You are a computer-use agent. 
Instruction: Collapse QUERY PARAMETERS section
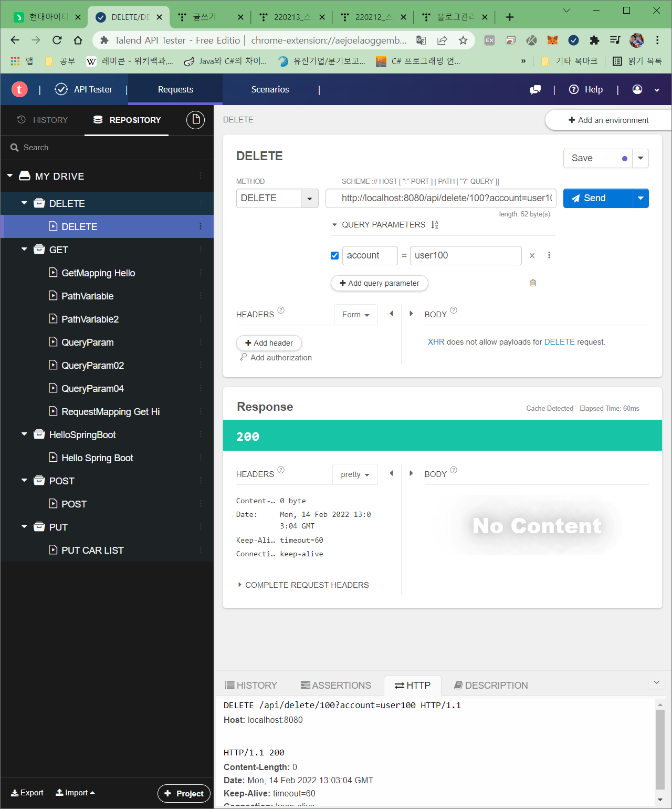pos(334,225)
